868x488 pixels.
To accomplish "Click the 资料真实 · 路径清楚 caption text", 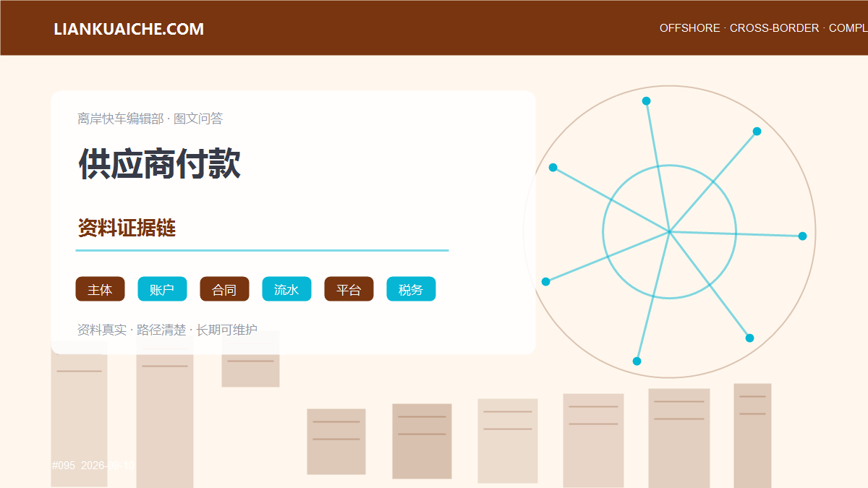I will point(132,330).
